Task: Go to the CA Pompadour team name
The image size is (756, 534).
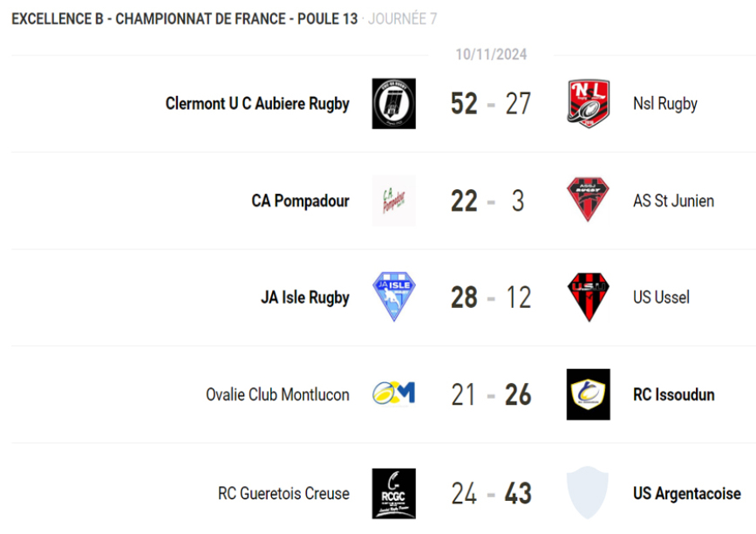Action: (x=300, y=201)
